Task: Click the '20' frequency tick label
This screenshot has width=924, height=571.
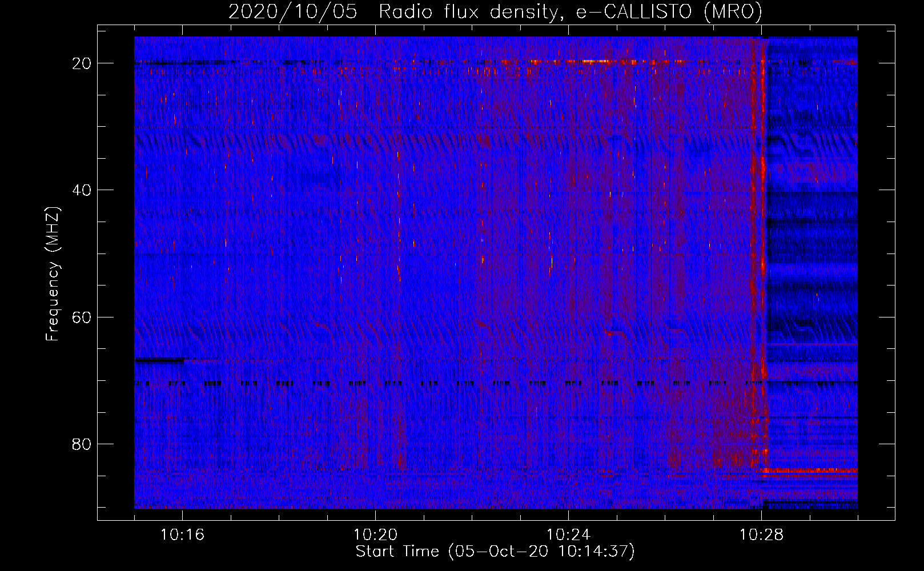Action: coord(82,63)
